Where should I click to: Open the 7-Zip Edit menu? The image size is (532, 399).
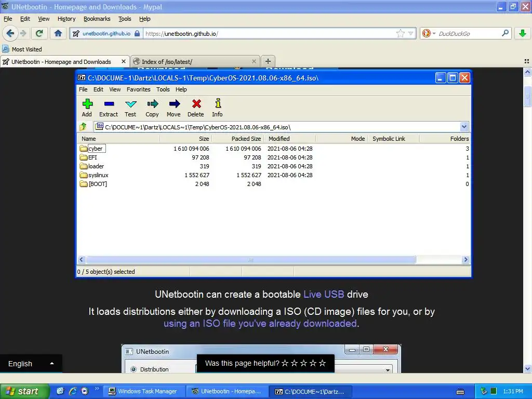click(x=98, y=89)
